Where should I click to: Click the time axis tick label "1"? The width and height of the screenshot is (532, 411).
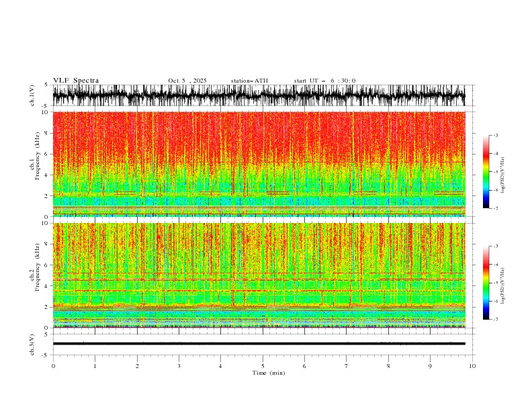pos(95,366)
